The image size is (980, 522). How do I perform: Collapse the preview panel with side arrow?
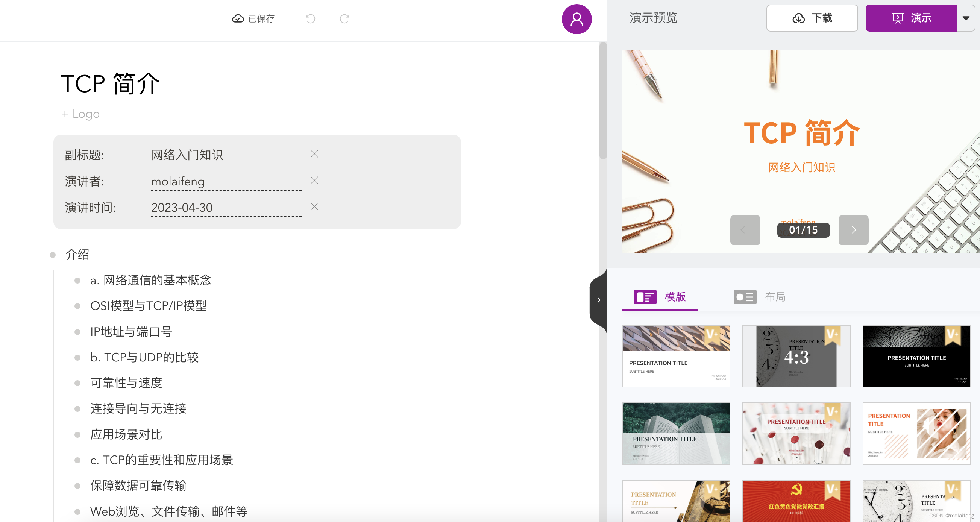tap(598, 300)
